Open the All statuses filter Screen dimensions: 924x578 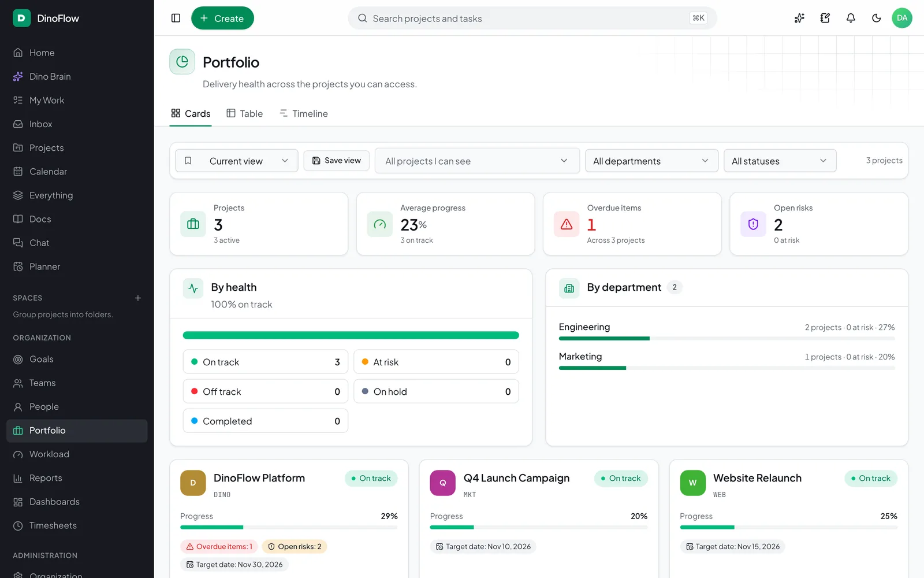tap(780, 161)
